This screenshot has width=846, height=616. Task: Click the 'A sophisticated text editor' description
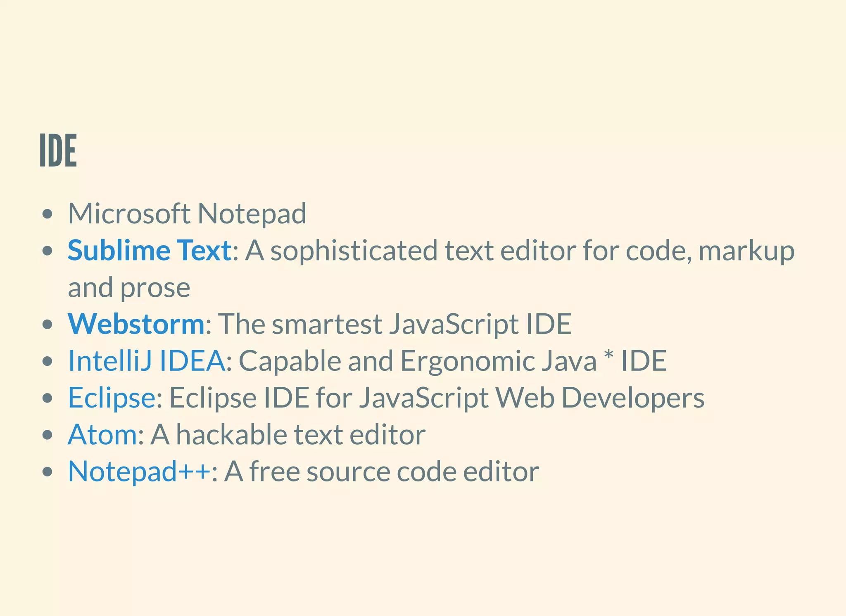click(520, 250)
